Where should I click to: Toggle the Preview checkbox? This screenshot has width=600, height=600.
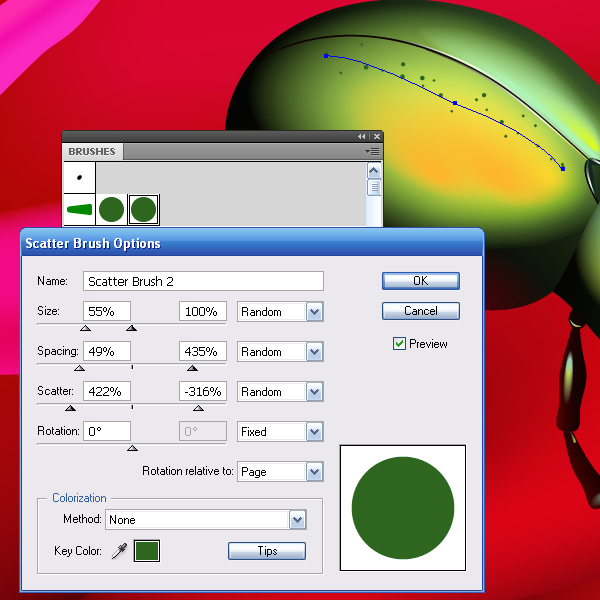coord(399,344)
